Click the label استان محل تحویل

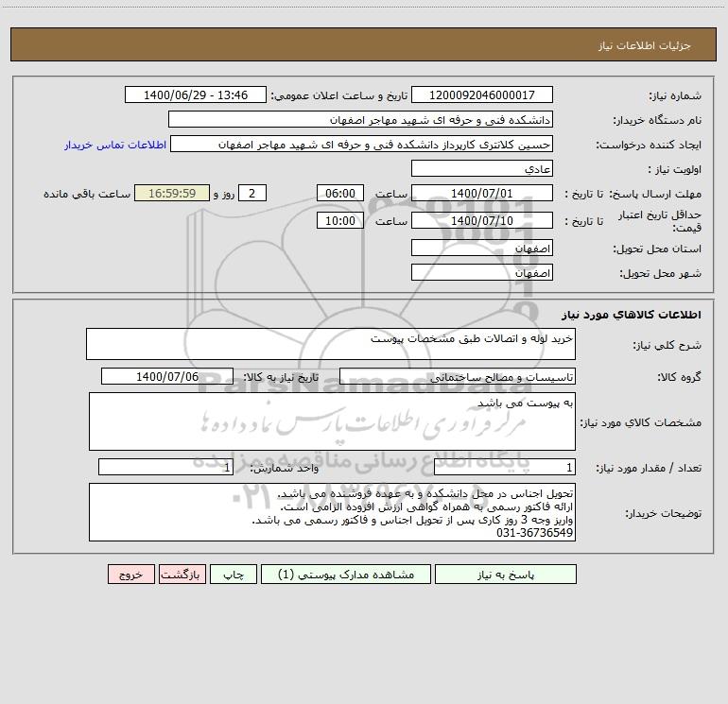pyautogui.click(x=657, y=249)
